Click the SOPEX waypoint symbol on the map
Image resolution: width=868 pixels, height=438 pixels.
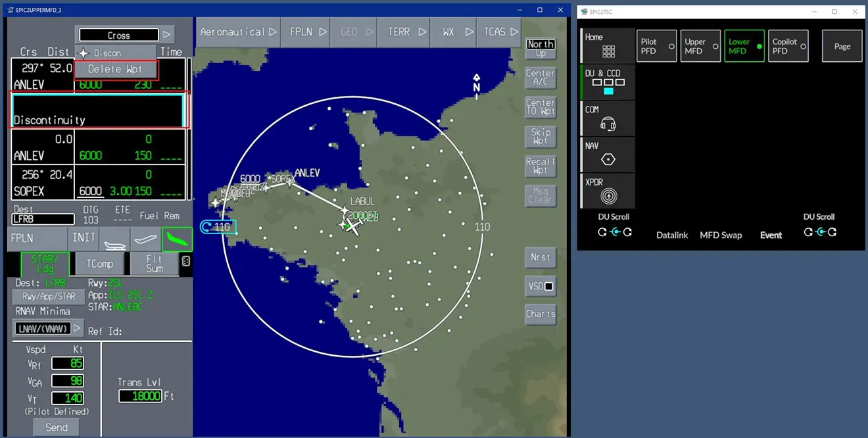266,187
